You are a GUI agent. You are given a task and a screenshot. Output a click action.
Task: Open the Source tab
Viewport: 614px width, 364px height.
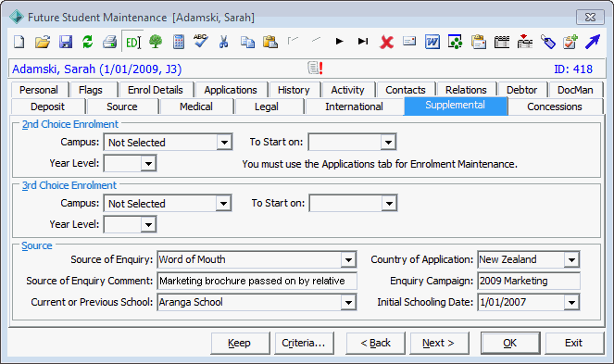tap(122, 107)
